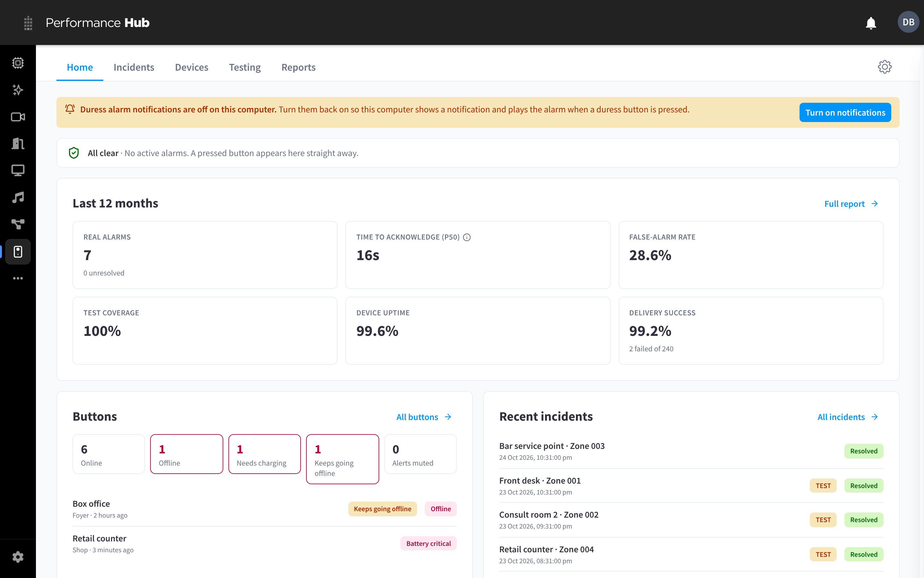Open the DB user avatar menu
Viewport: 924px width, 578px height.
click(x=908, y=22)
